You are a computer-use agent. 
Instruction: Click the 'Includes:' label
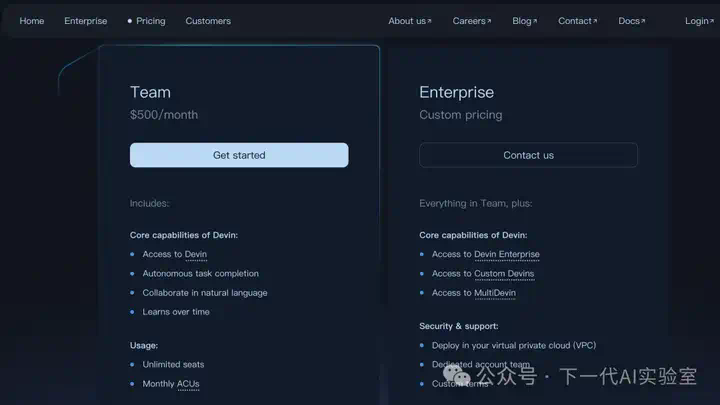click(x=149, y=203)
